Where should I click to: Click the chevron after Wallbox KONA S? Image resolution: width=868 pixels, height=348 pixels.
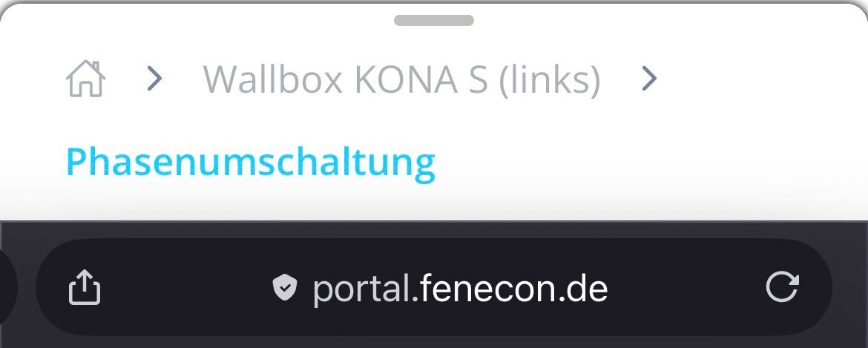(x=649, y=79)
